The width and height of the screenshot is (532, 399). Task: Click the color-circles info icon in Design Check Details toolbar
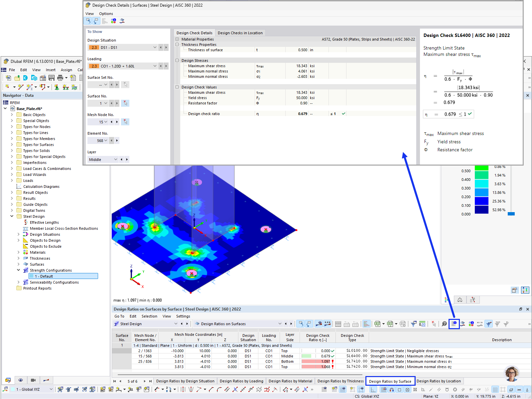click(113, 21)
